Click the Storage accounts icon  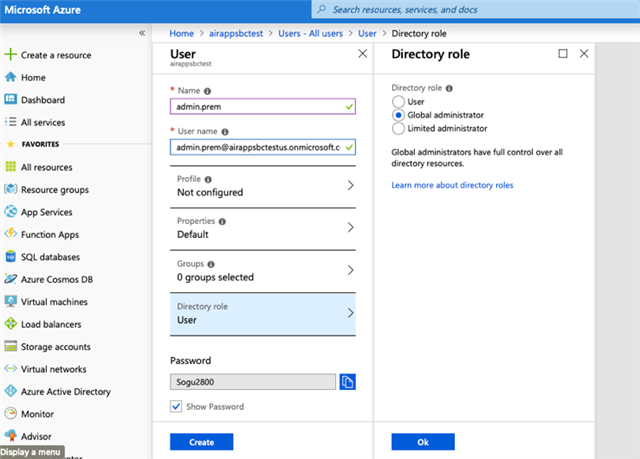tap(11, 346)
